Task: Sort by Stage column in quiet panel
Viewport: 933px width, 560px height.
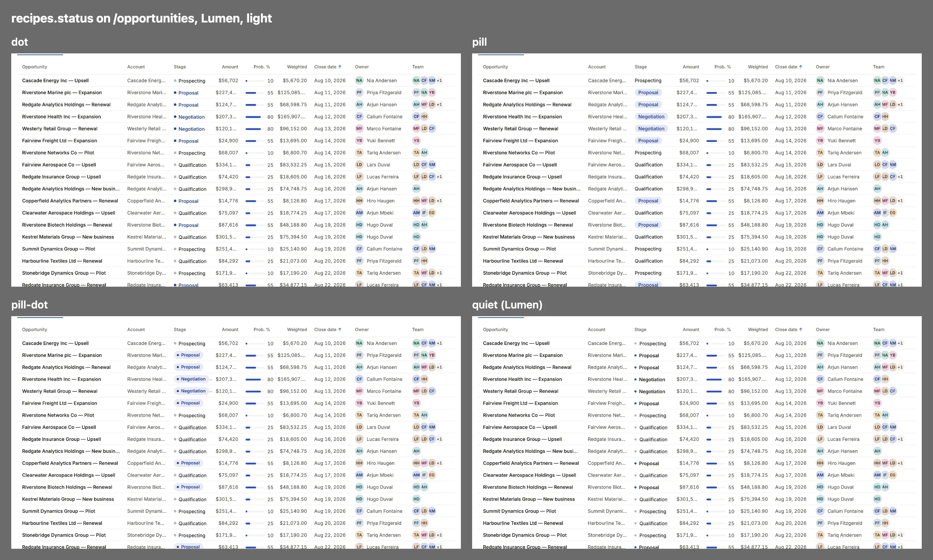Action: click(640, 330)
